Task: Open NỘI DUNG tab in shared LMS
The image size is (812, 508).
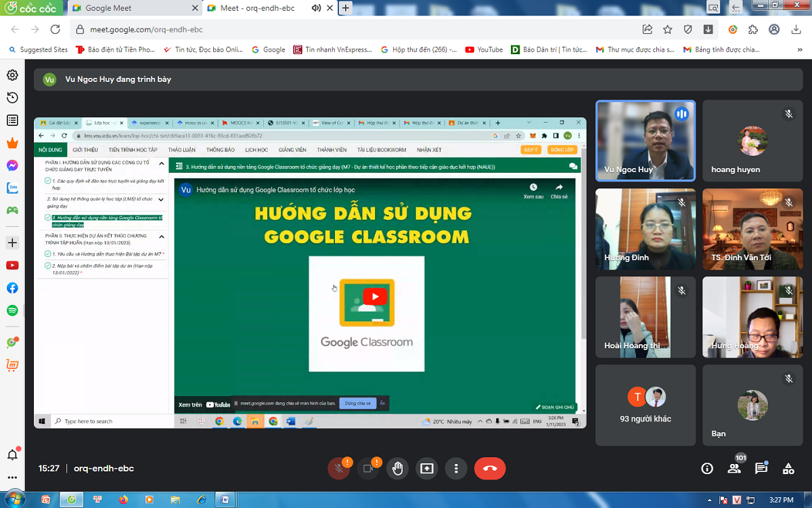Action: pyautogui.click(x=51, y=150)
